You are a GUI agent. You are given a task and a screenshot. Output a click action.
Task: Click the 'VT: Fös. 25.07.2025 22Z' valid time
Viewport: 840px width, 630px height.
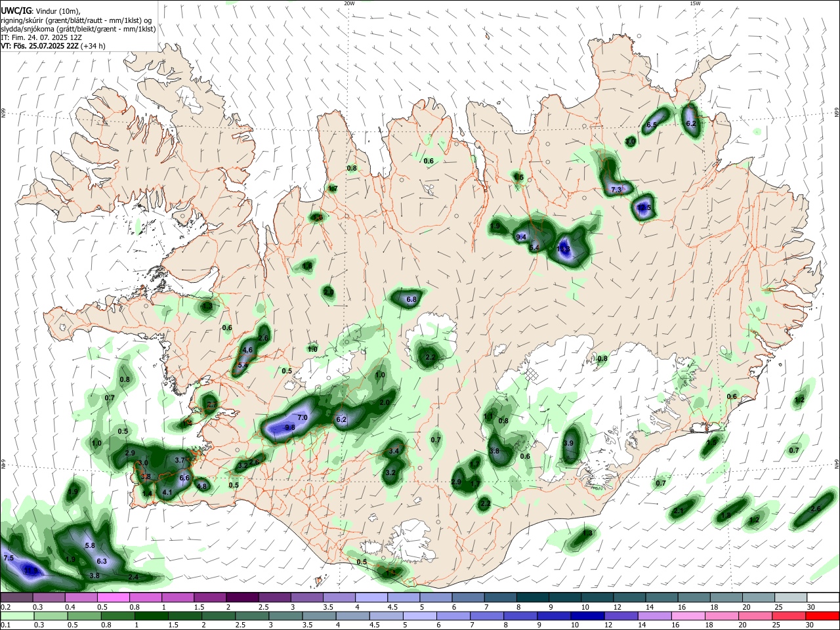tap(40, 46)
